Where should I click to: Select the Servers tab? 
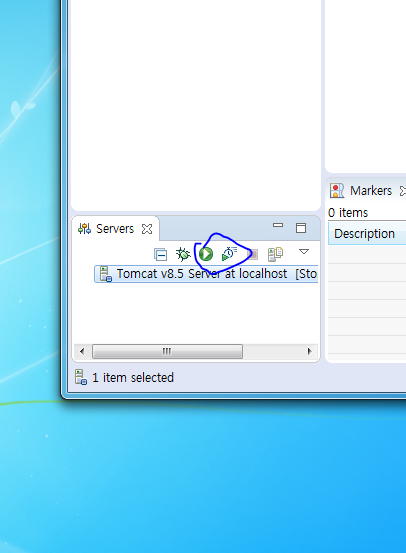click(x=115, y=229)
